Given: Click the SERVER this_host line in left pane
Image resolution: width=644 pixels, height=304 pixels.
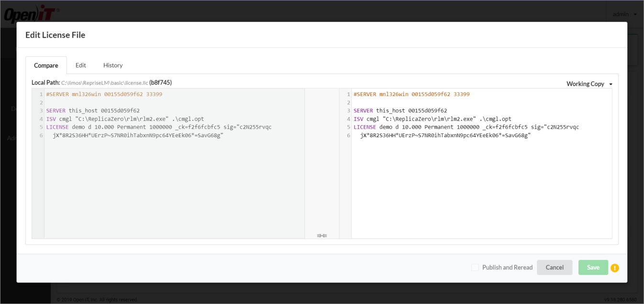Looking at the screenshot, I should pyautogui.click(x=93, y=110).
